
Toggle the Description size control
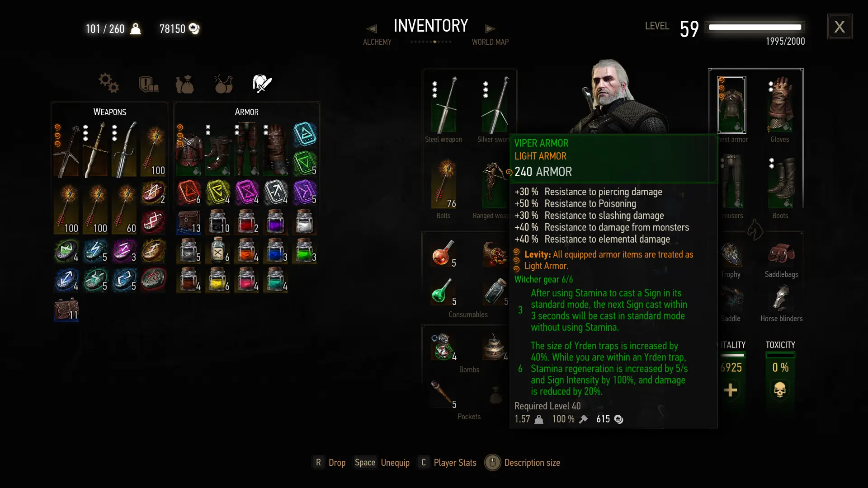(x=522, y=463)
